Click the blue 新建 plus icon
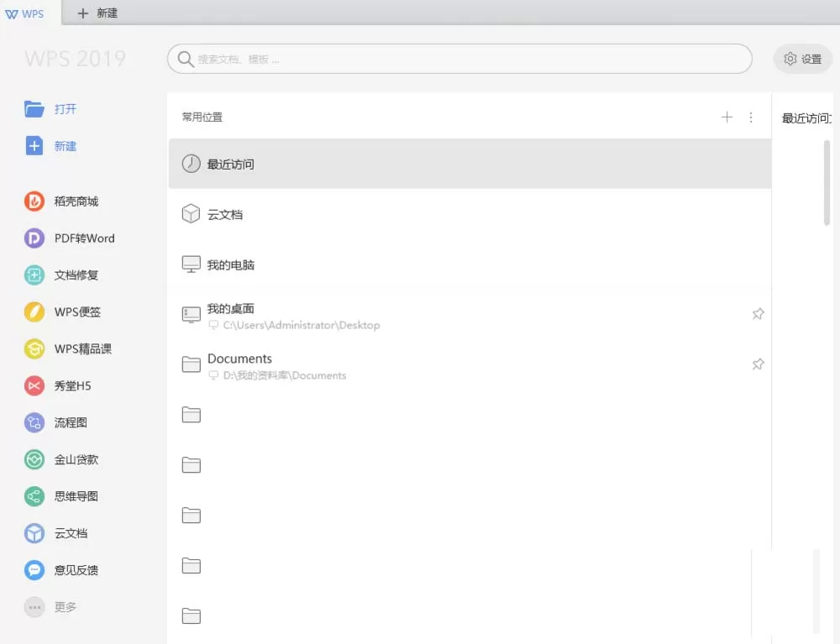 [x=34, y=145]
